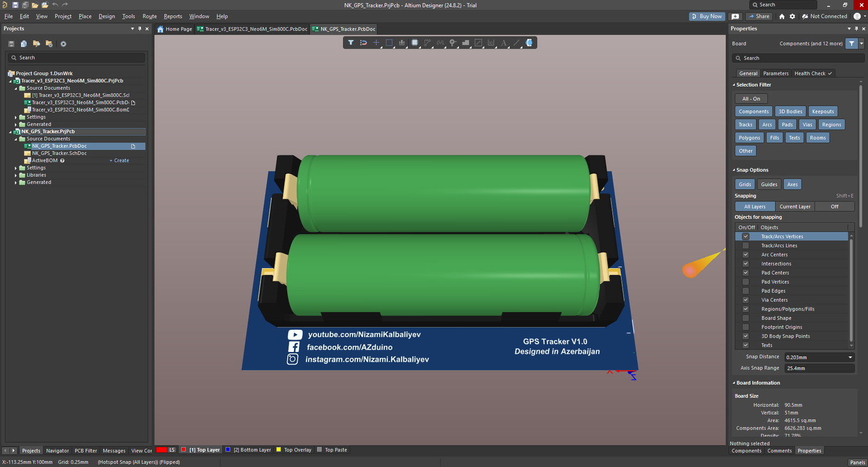This screenshot has width=868, height=467.
Task: Open the Snap Distance dropdown
Action: 850,357
